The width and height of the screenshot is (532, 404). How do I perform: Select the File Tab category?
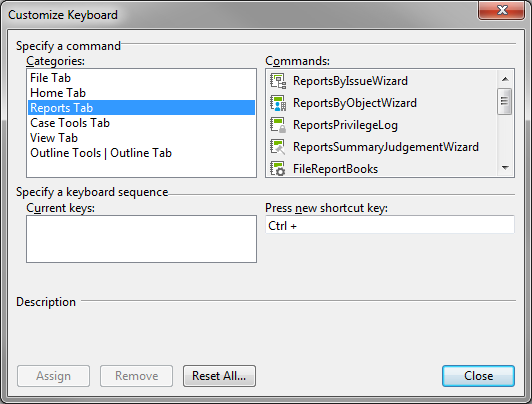pos(141,78)
